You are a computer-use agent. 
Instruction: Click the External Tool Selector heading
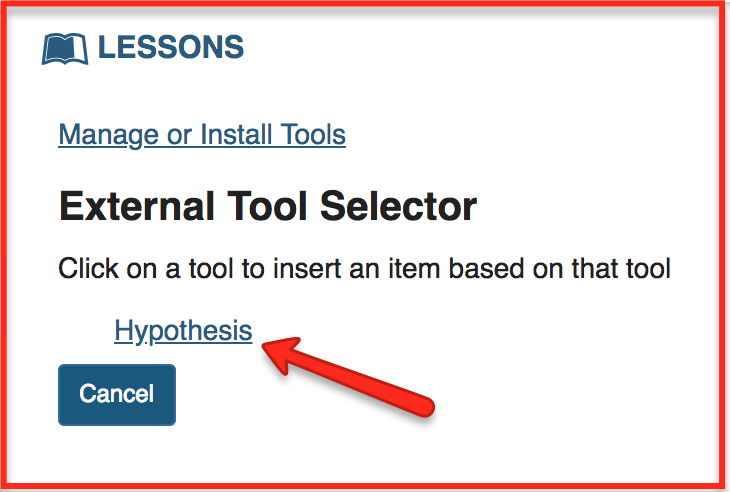pos(267,207)
